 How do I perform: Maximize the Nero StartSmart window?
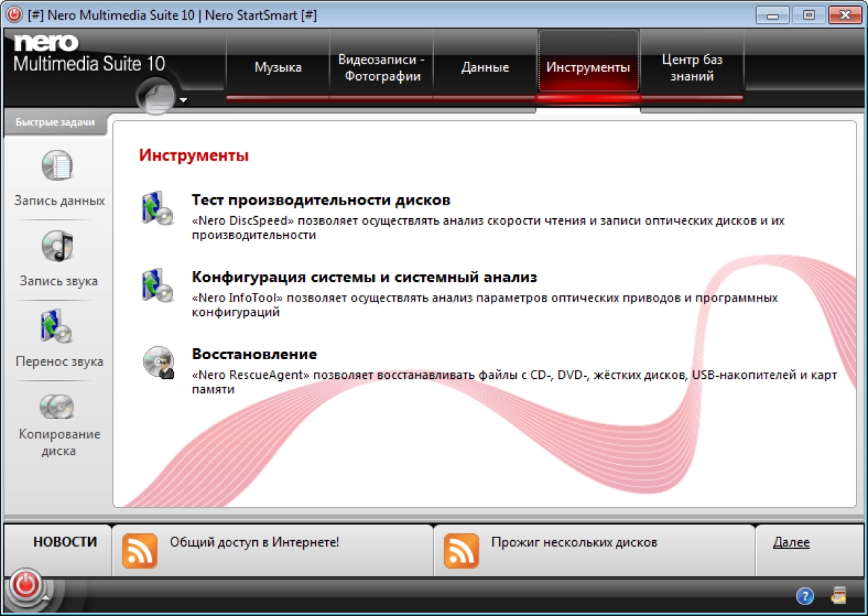coord(808,14)
